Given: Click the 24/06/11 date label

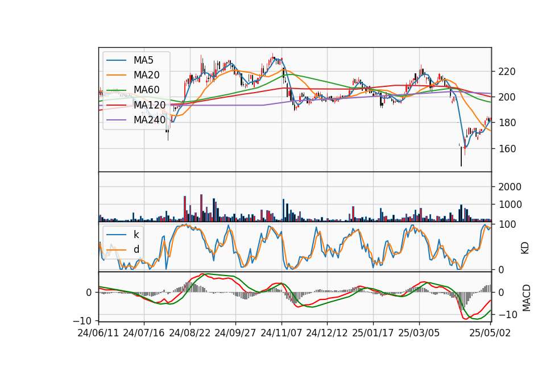Looking at the screenshot, I should tap(98, 333).
